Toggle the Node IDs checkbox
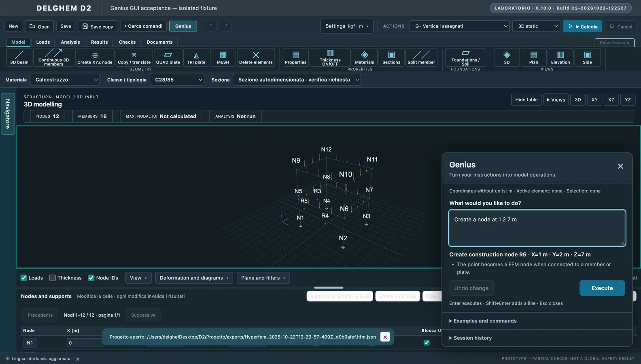641x364 pixels. (91, 278)
